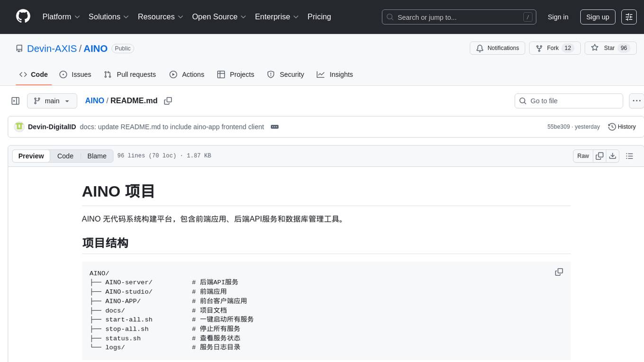Viewport: 644px width, 362px height.
Task: Switch to the Security tab
Action: pyautogui.click(x=286, y=74)
